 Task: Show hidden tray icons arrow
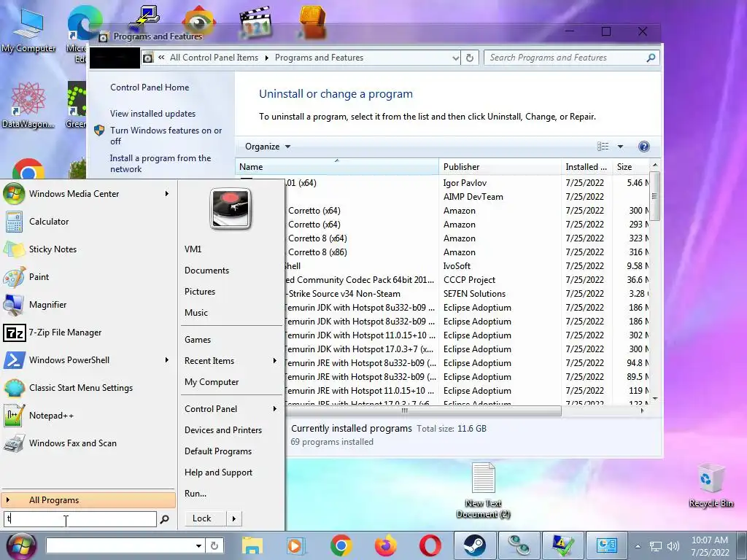click(x=638, y=546)
